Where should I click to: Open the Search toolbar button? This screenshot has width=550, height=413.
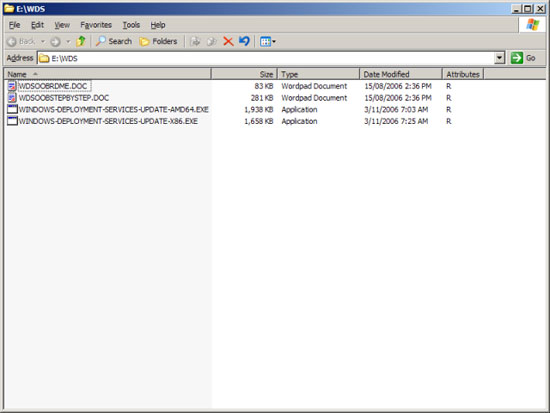click(x=114, y=41)
